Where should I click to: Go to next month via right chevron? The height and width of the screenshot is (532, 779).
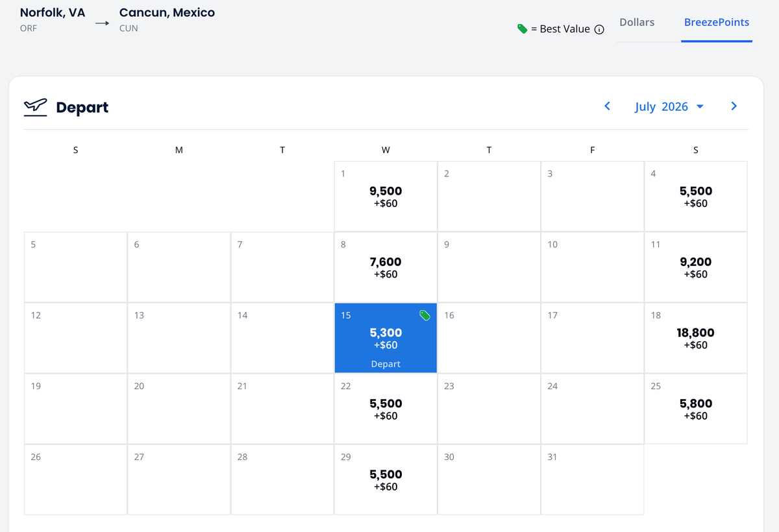pyautogui.click(x=734, y=106)
